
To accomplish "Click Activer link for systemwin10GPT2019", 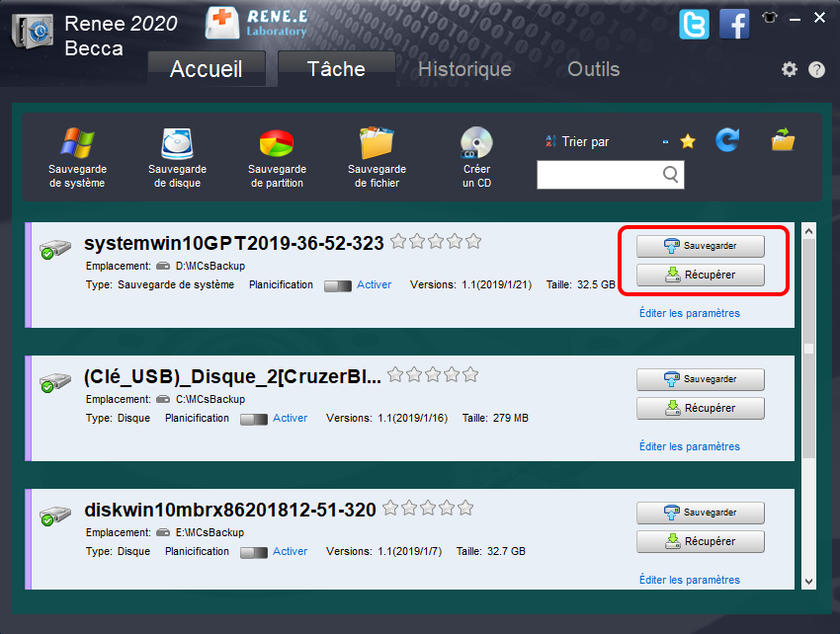I will click(374, 284).
